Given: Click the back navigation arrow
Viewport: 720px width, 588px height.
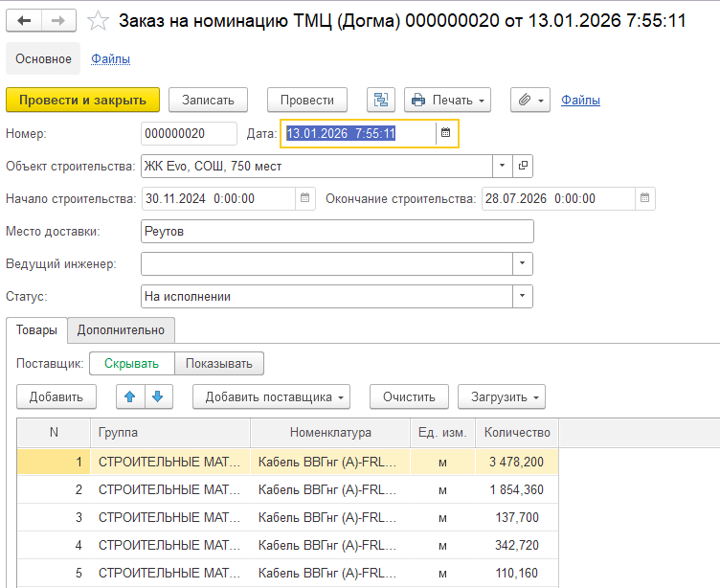Looking at the screenshot, I should coord(25,20).
